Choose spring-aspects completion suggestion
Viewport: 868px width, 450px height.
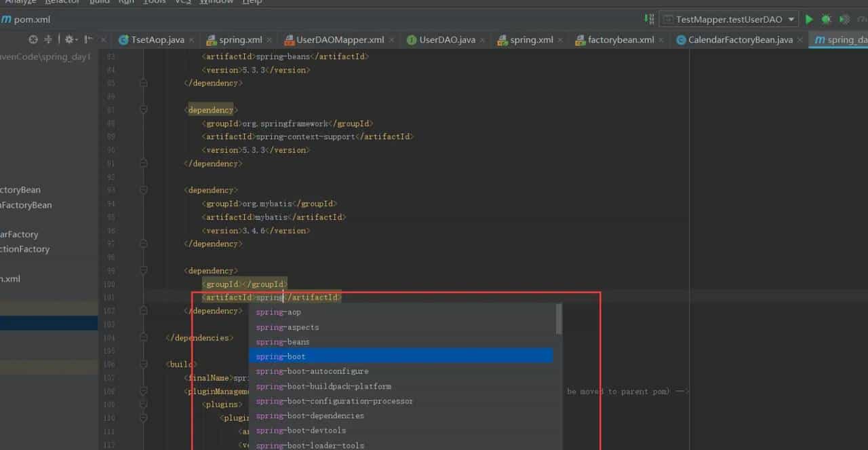[x=288, y=327]
